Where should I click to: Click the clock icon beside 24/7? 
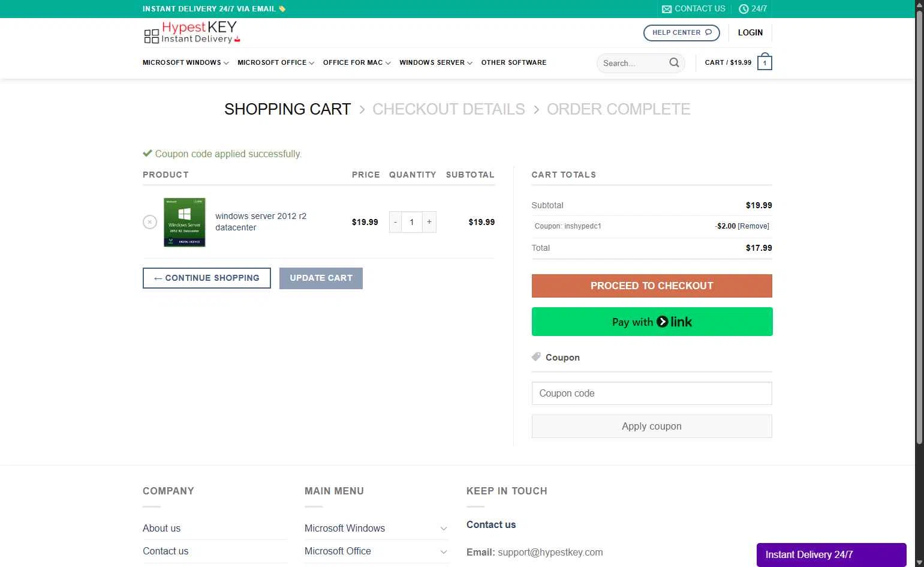click(x=744, y=9)
